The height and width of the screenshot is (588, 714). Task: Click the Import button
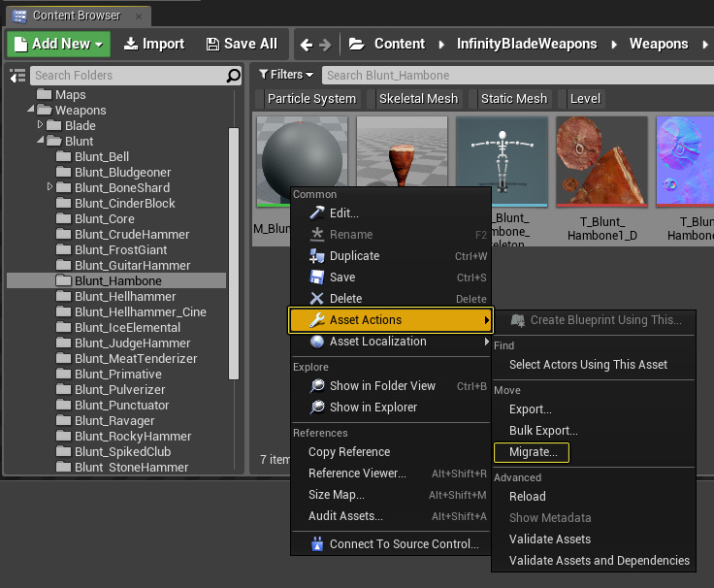153,44
